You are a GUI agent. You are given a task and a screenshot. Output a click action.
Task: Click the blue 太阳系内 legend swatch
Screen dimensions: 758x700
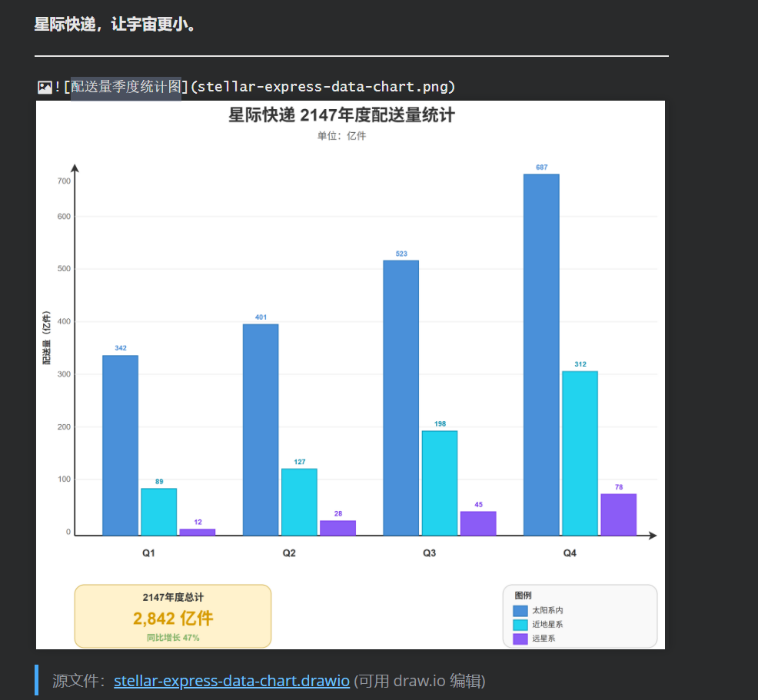click(520, 611)
